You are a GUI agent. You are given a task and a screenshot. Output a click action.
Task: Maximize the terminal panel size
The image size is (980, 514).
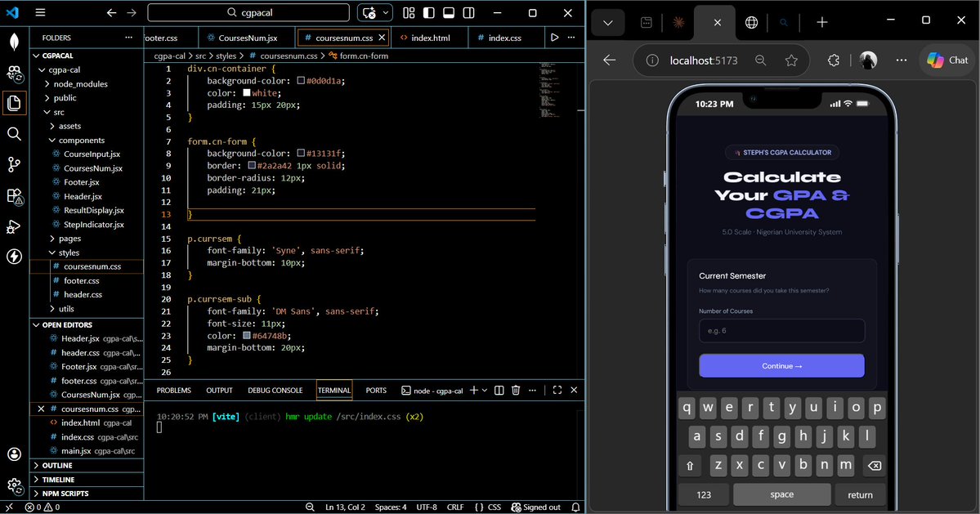(x=557, y=390)
